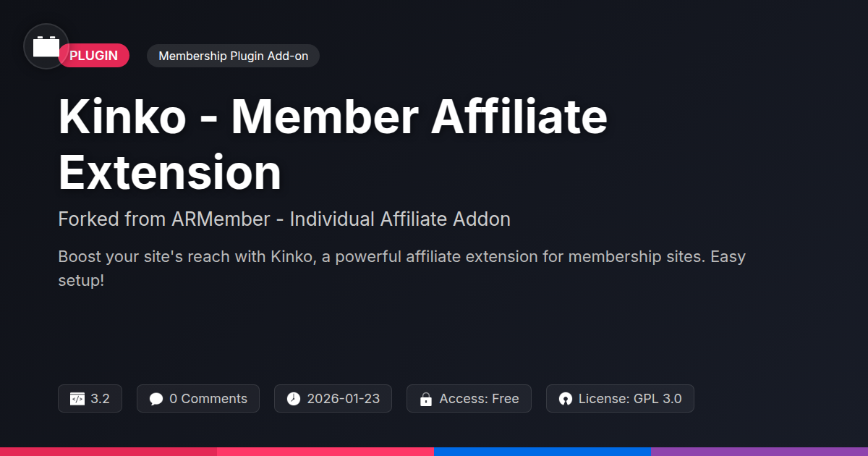Viewport: 868px width, 456px height.
Task: Click the Access: Free badge
Action: pyautogui.click(x=469, y=399)
